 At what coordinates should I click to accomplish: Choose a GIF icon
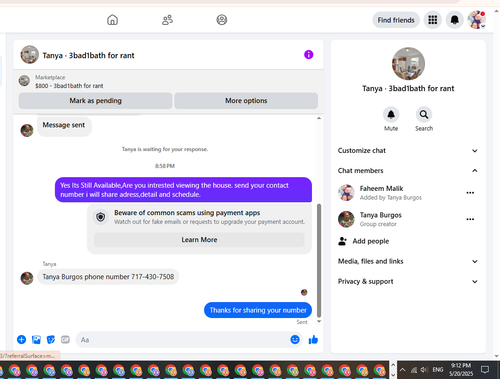pos(65,340)
